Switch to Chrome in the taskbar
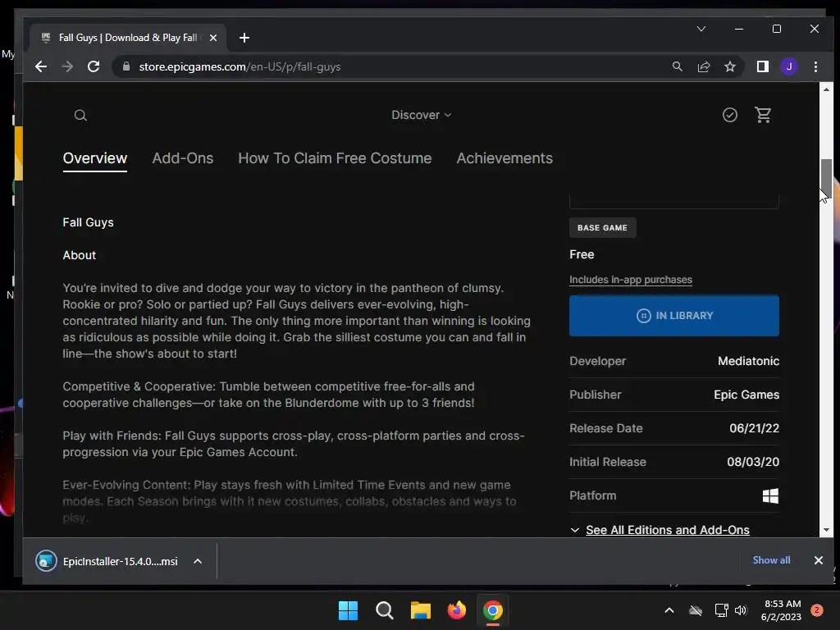Screen dimensions: 840x630 click(493, 610)
